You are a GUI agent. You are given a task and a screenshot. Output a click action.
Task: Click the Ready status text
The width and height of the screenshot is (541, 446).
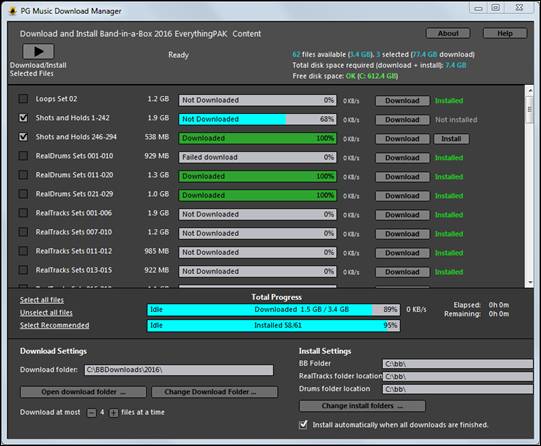(x=178, y=55)
